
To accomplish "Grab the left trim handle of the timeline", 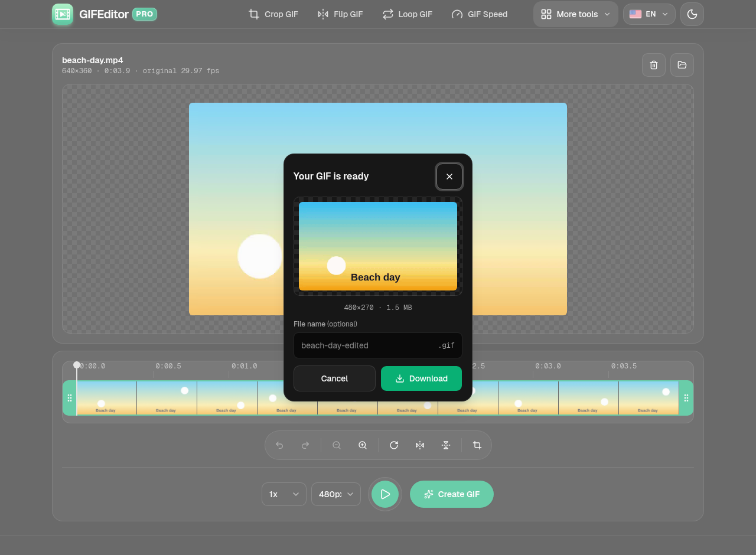I will click(x=70, y=398).
